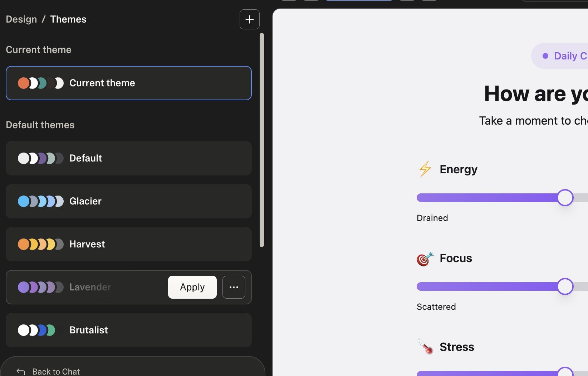Click the Focus slider handle
This screenshot has width=588, height=376.
[565, 286]
